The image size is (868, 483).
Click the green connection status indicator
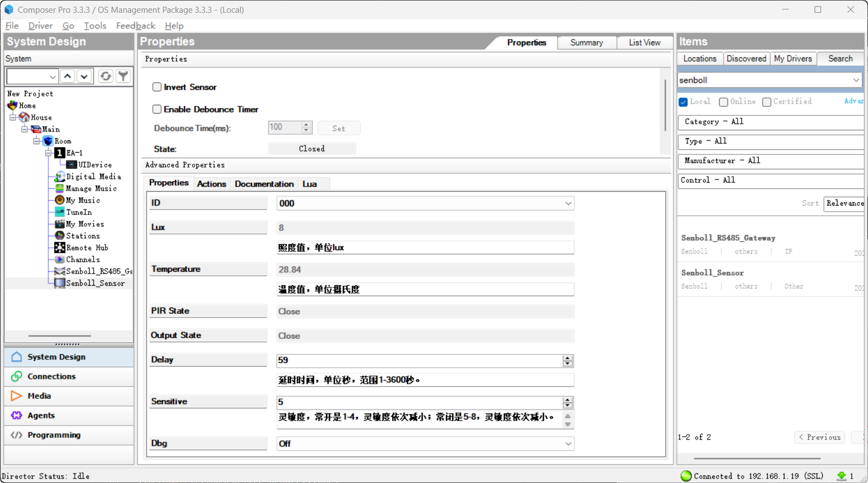[686, 476]
